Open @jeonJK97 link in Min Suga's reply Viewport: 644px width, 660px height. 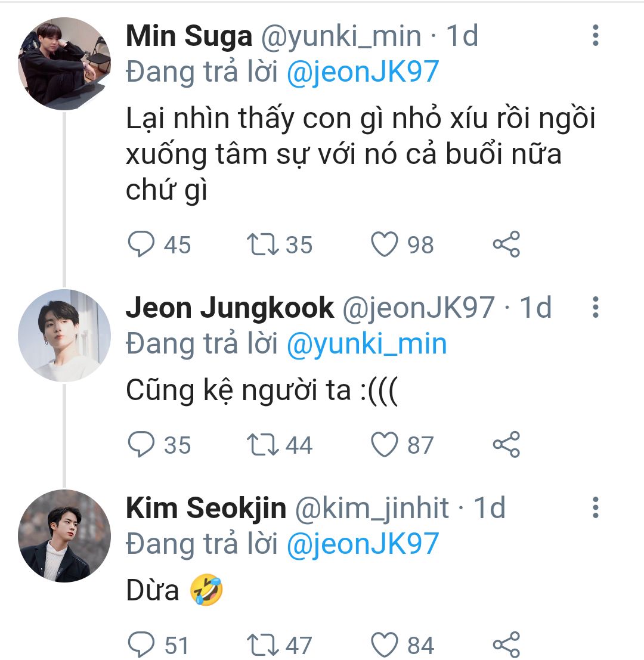pos(363,73)
